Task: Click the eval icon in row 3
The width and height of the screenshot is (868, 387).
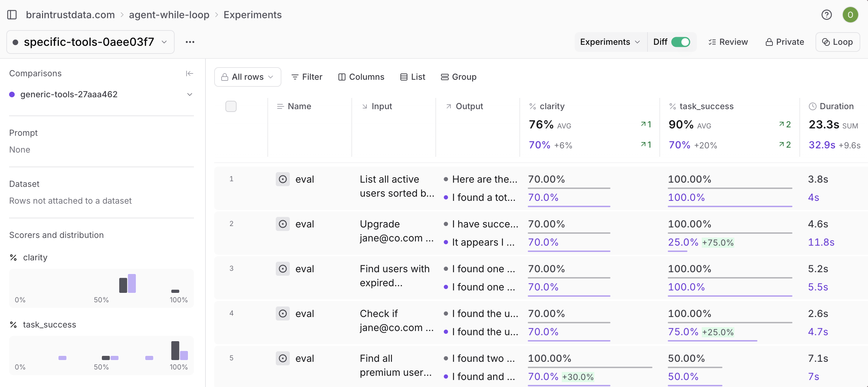Action: click(x=283, y=269)
